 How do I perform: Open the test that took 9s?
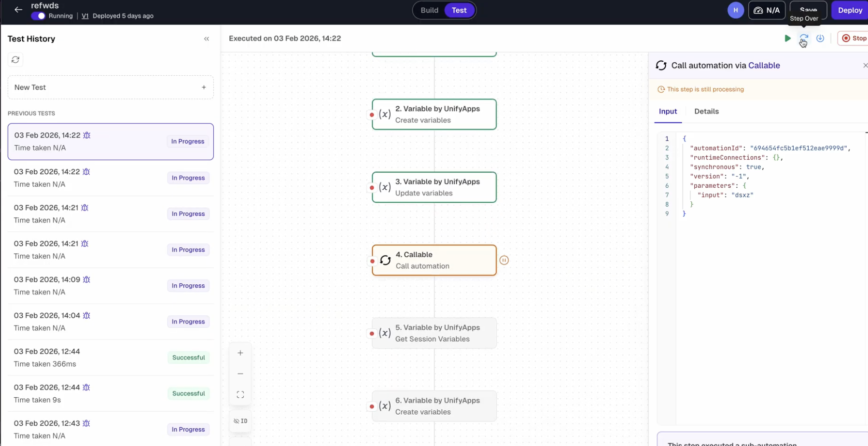click(x=111, y=393)
